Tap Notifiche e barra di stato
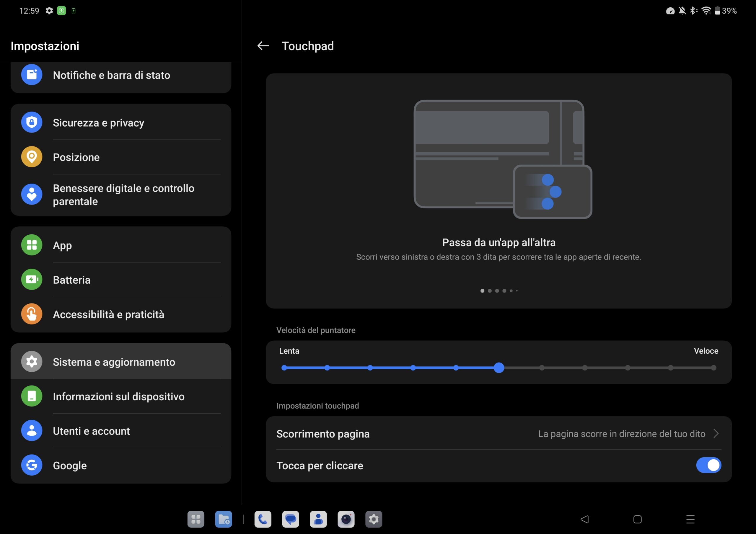 pos(111,75)
